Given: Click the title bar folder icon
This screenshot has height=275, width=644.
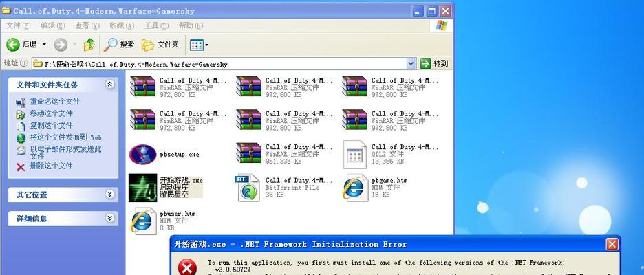Looking at the screenshot, I should point(6,11).
